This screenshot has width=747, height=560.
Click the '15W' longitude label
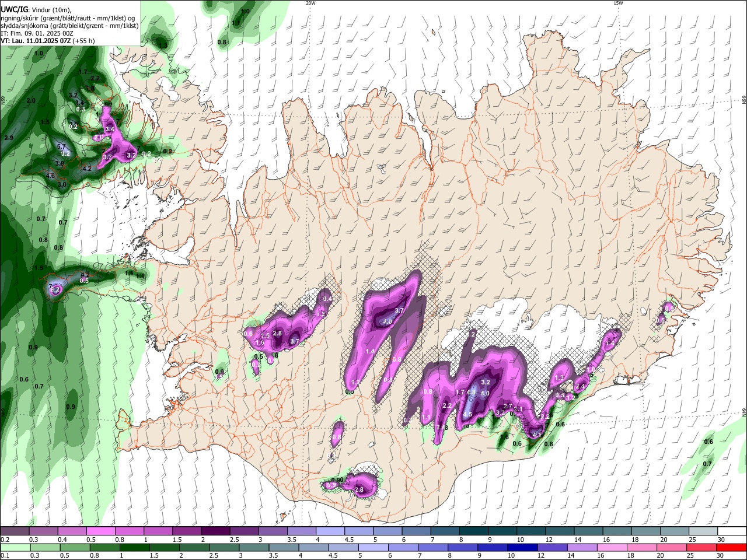619,3
